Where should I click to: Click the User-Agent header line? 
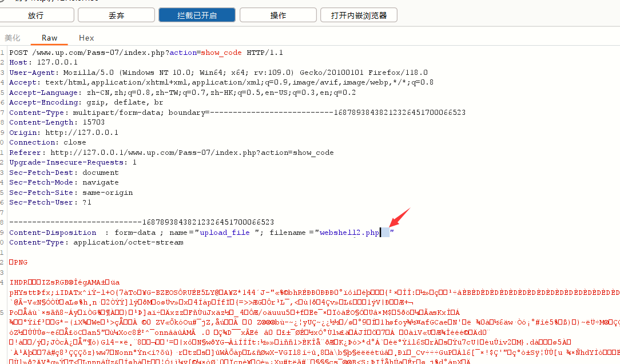coord(217,73)
